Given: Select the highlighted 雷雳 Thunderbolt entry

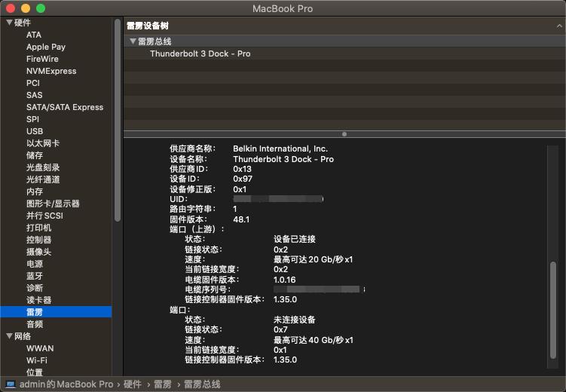Looking at the screenshot, I should (x=56, y=312).
